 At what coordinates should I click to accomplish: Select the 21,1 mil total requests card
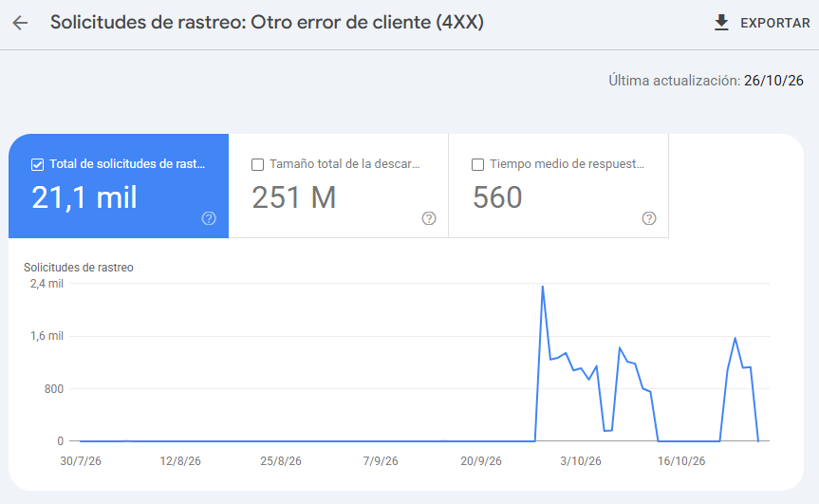(119, 186)
